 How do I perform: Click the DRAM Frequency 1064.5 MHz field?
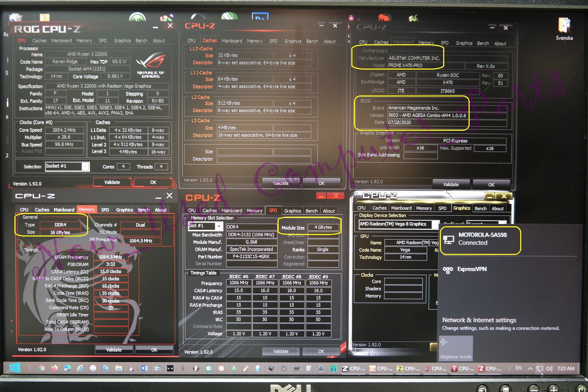tap(111, 257)
